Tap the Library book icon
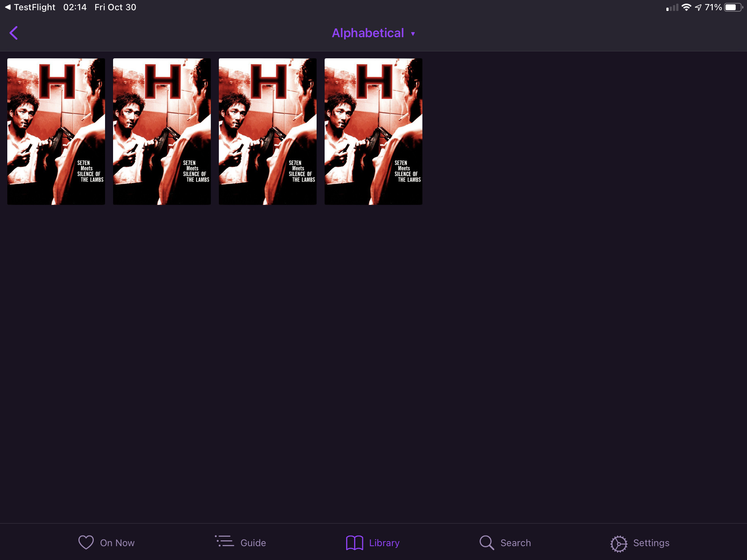 (x=355, y=542)
